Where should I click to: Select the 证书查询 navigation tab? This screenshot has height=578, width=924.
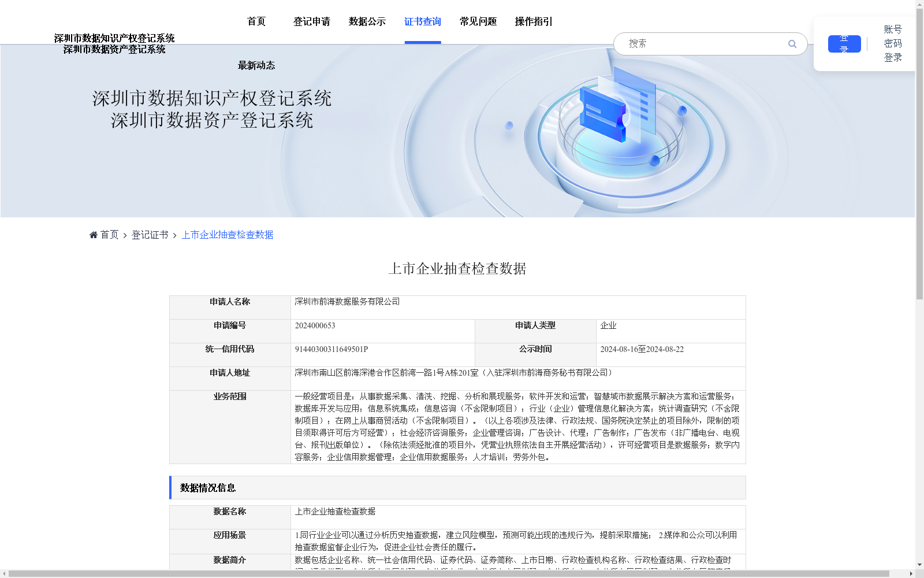click(x=423, y=21)
